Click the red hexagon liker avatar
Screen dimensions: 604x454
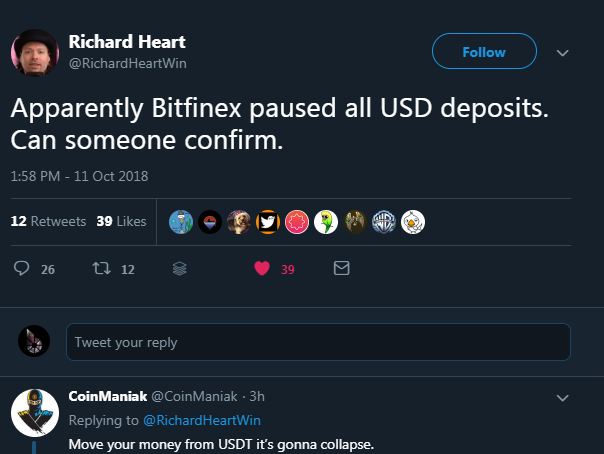(296, 221)
